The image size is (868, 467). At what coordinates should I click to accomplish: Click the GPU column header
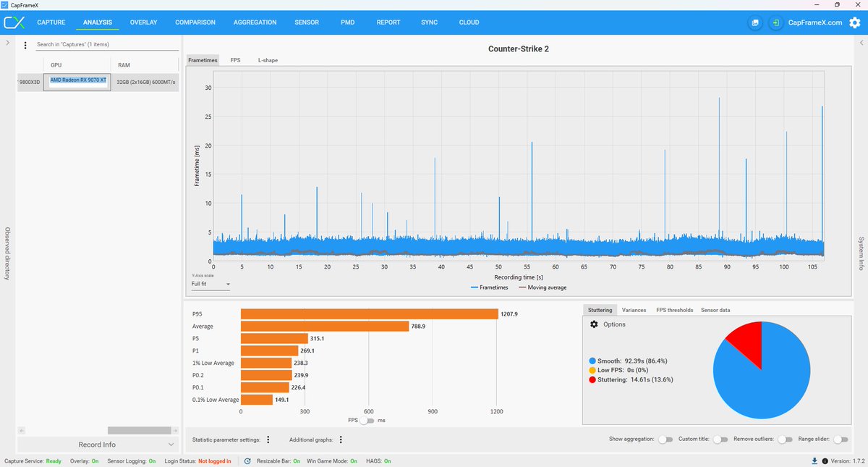[x=77, y=65]
